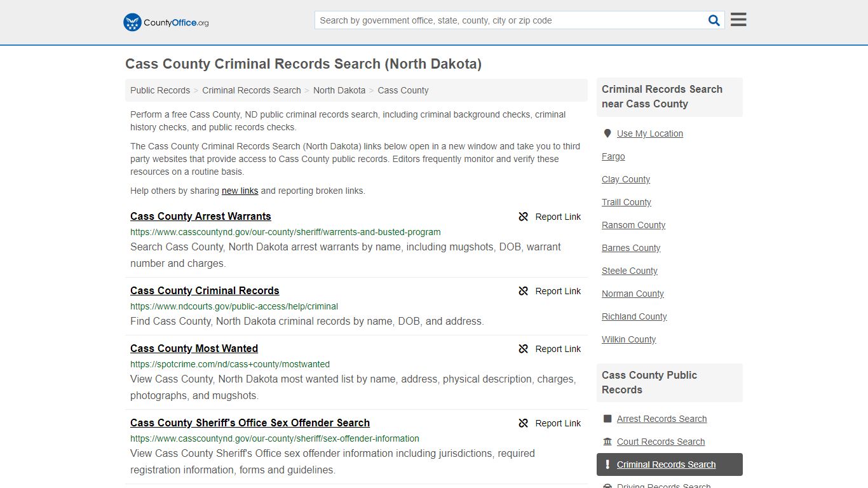Select Norman County nearby link
The width and height of the screenshot is (868, 488).
pyautogui.click(x=633, y=294)
